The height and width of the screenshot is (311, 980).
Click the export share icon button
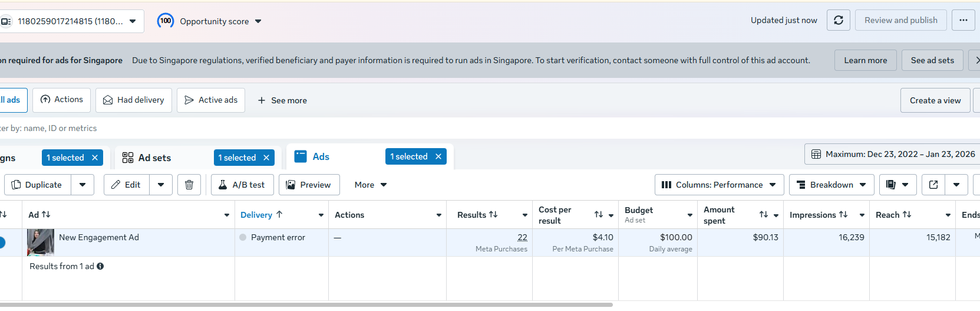[x=933, y=185]
